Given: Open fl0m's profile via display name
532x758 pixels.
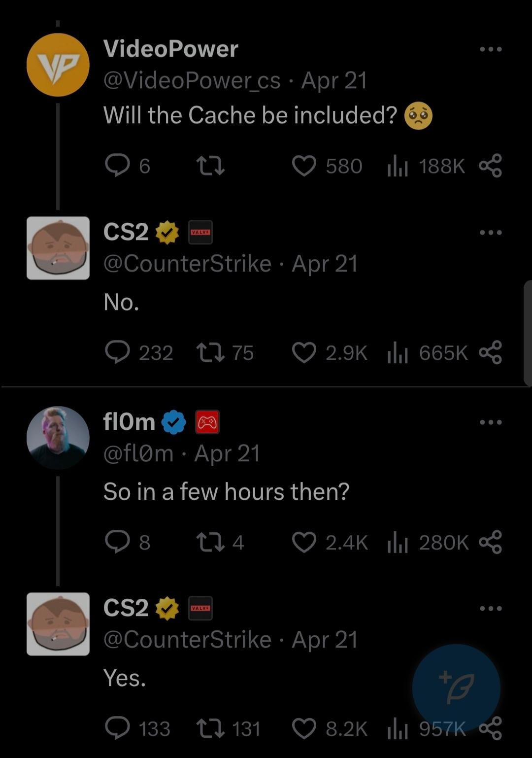Looking at the screenshot, I should pos(129,422).
